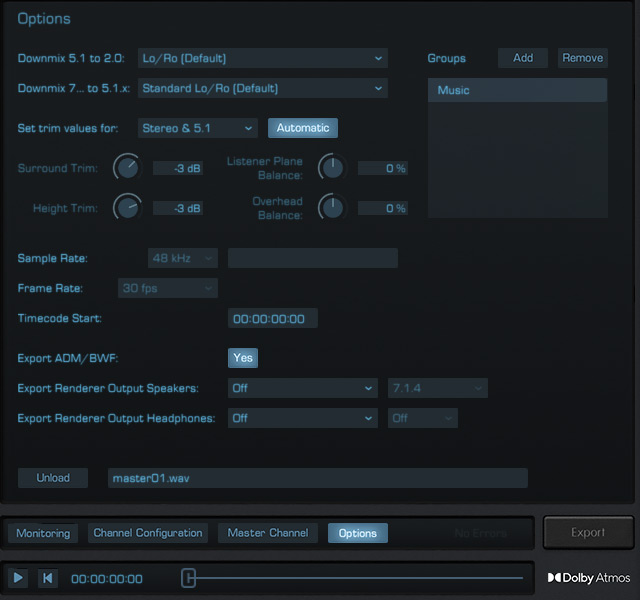The width and height of the screenshot is (640, 600).
Task: Click the Timecode Start field
Action: (273, 319)
